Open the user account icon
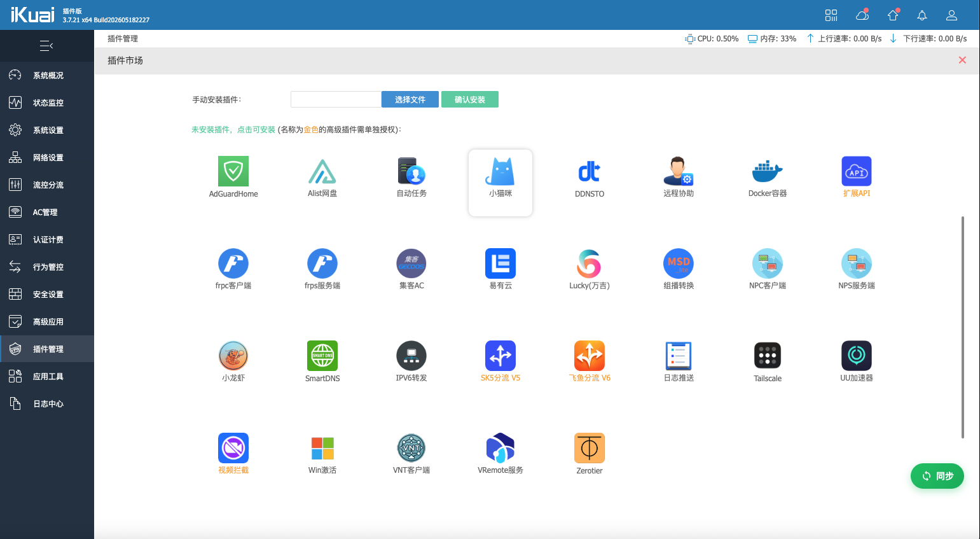Screen dimensions: 980x539 click(x=952, y=15)
